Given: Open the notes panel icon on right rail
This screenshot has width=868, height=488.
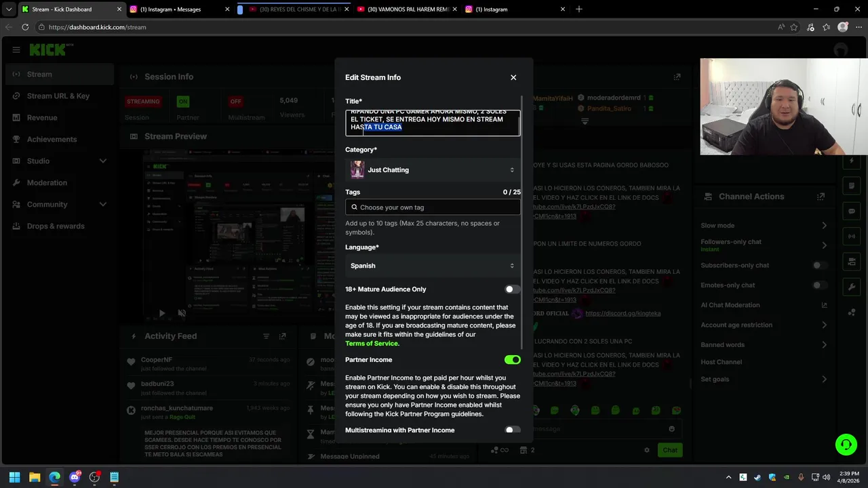Looking at the screenshot, I should pos(852,186).
